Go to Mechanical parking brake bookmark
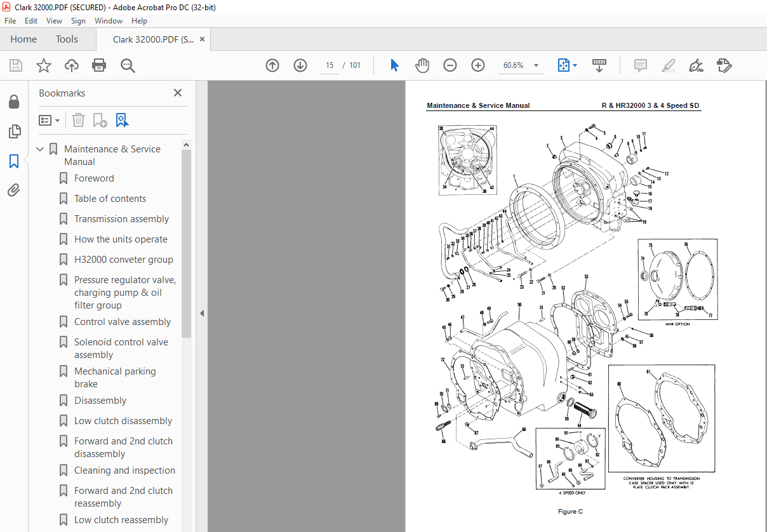The width and height of the screenshot is (767, 532). point(115,378)
